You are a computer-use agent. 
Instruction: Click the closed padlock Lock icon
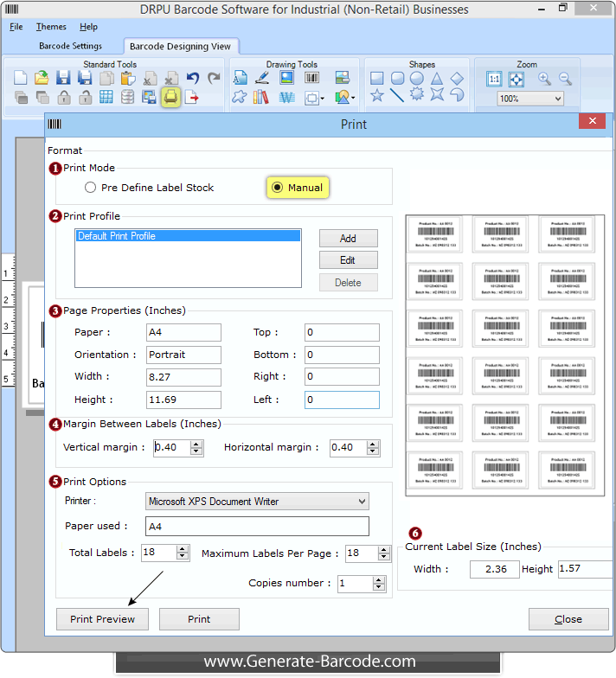point(64,97)
